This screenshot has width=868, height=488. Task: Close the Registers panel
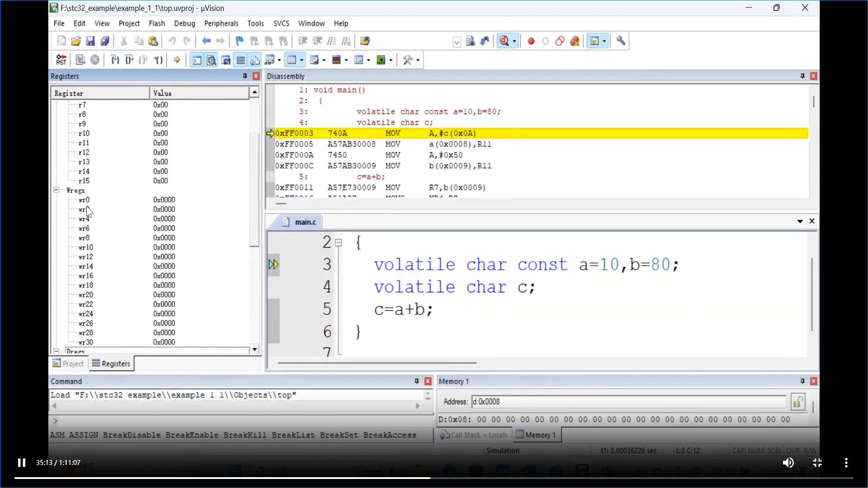(x=256, y=76)
